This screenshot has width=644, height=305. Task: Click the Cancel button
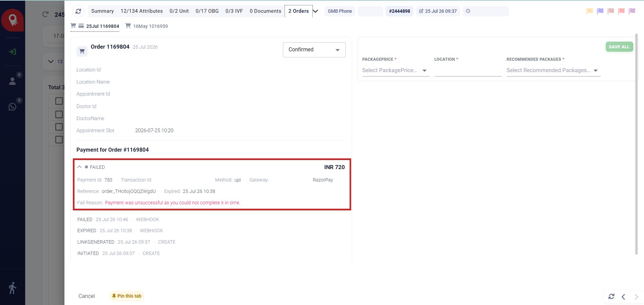[87, 296]
